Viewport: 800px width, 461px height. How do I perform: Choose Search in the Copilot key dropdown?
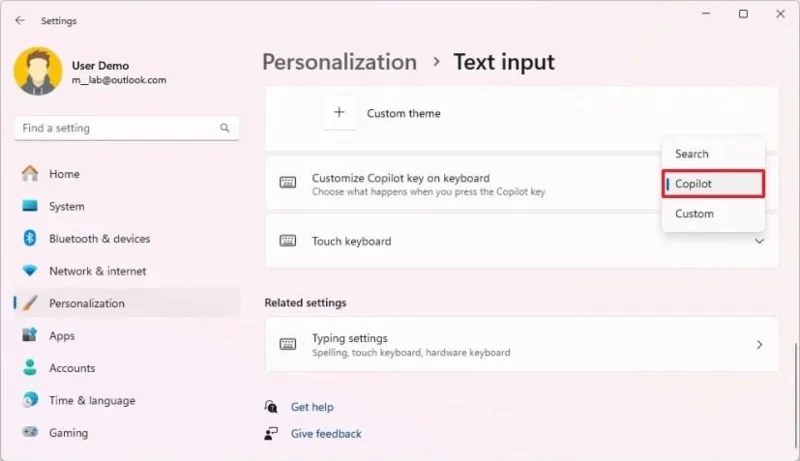point(713,153)
